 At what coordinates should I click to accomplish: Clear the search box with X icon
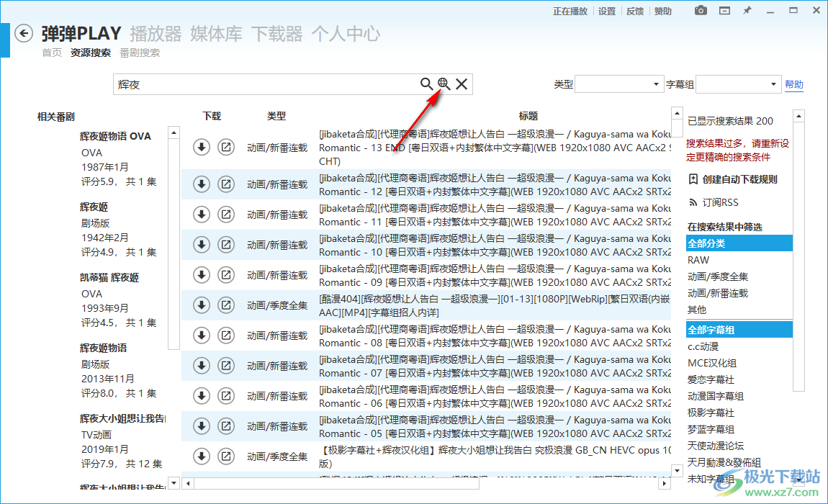tap(462, 84)
